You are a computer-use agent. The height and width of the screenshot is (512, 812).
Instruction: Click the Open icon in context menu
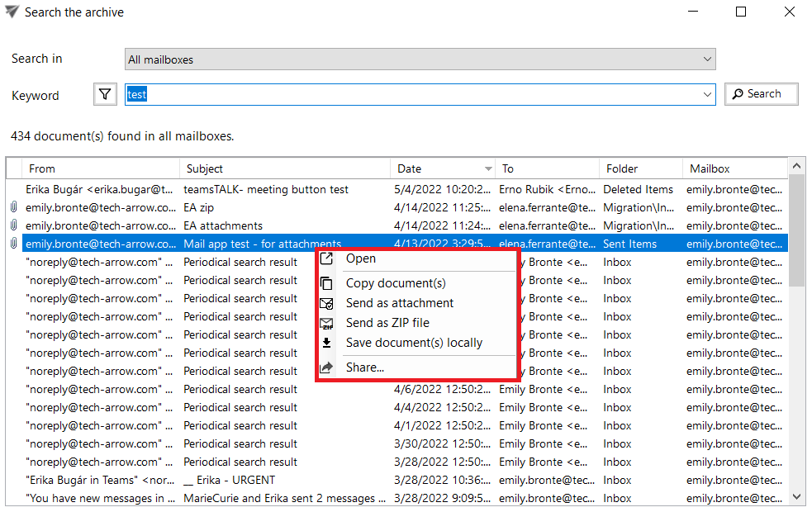click(327, 258)
